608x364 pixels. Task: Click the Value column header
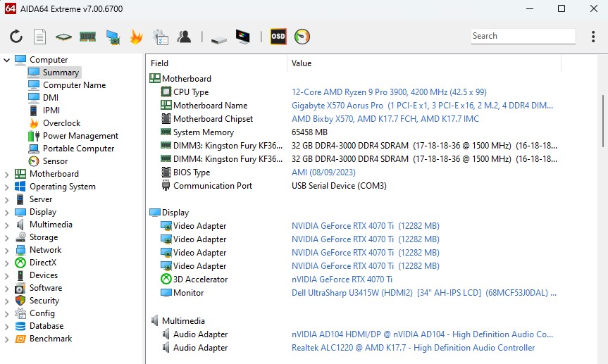302,63
